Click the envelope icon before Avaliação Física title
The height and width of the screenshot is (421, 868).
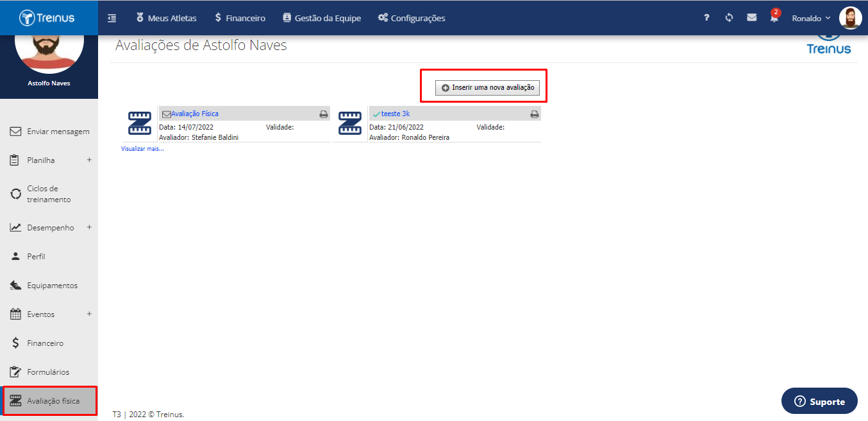point(166,114)
